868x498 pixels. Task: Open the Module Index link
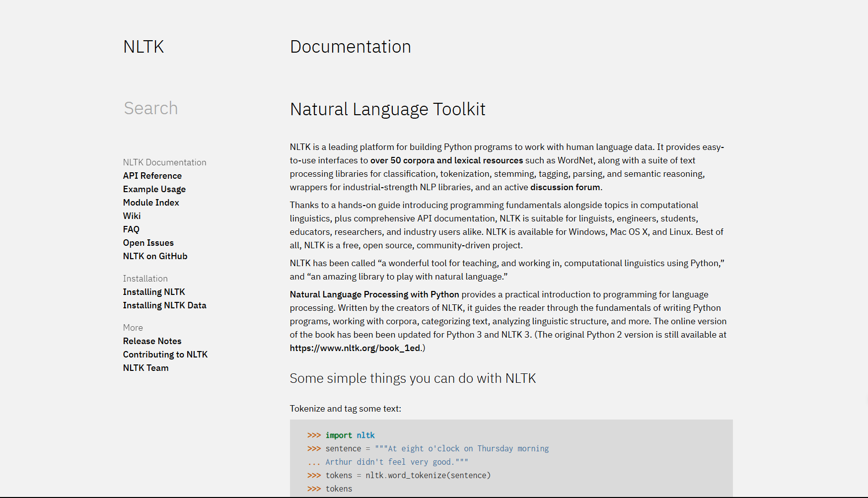151,203
